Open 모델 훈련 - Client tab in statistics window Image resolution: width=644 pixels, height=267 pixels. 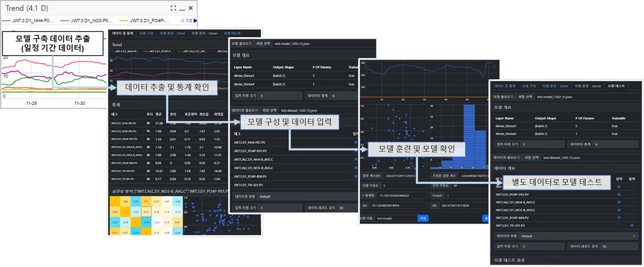point(172,33)
